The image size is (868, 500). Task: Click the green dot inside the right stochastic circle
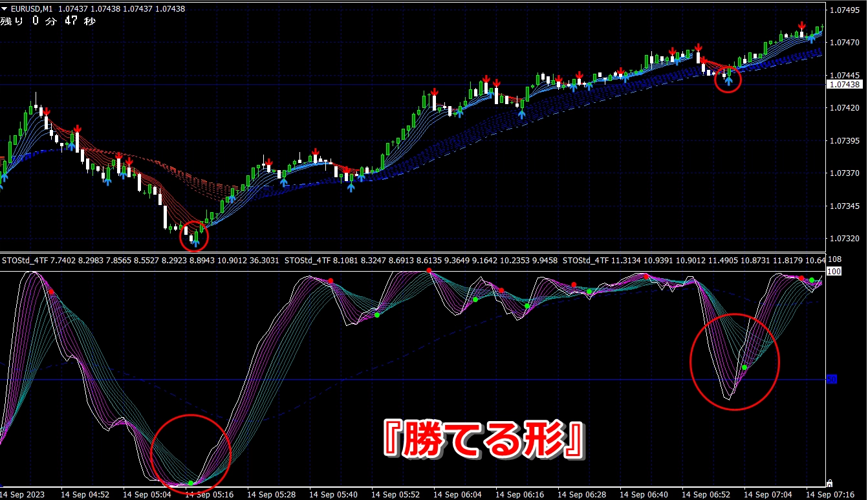(x=744, y=367)
